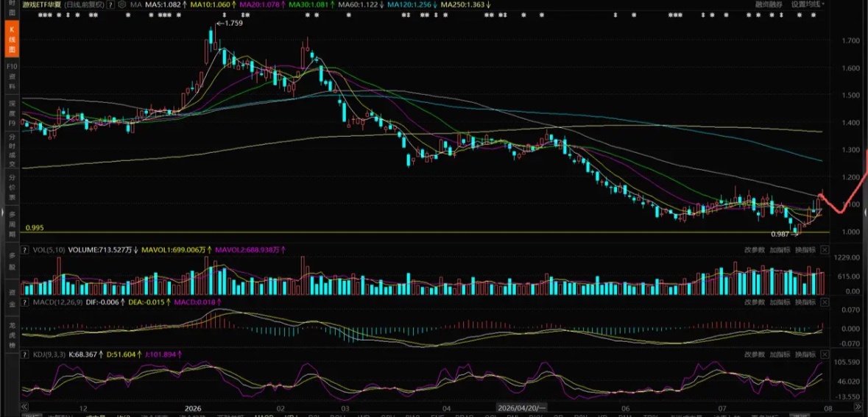The height and width of the screenshot is (417, 868).
Task: Click the KDJ(9,3,3) indicator name
Action: coord(49,354)
